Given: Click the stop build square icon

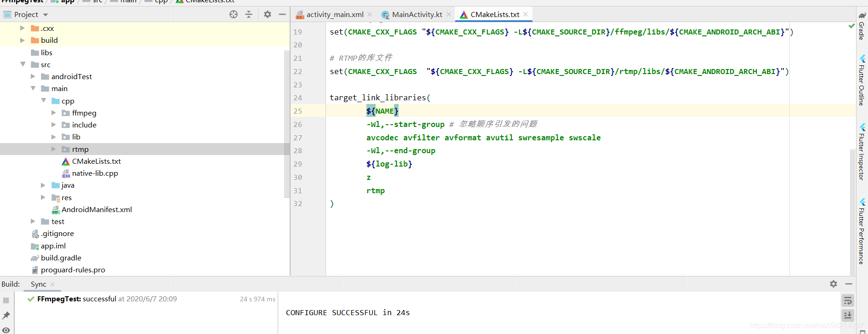Looking at the screenshot, I should pos(6,300).
